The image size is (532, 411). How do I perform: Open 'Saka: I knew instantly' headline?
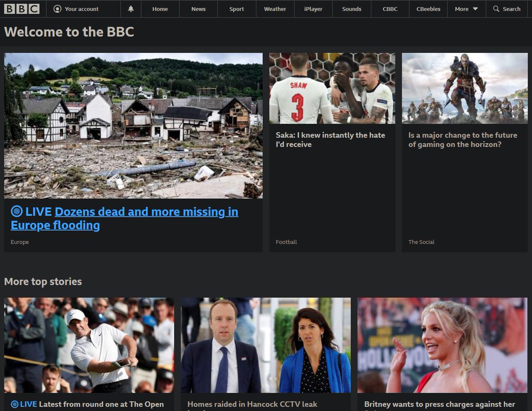330,139
